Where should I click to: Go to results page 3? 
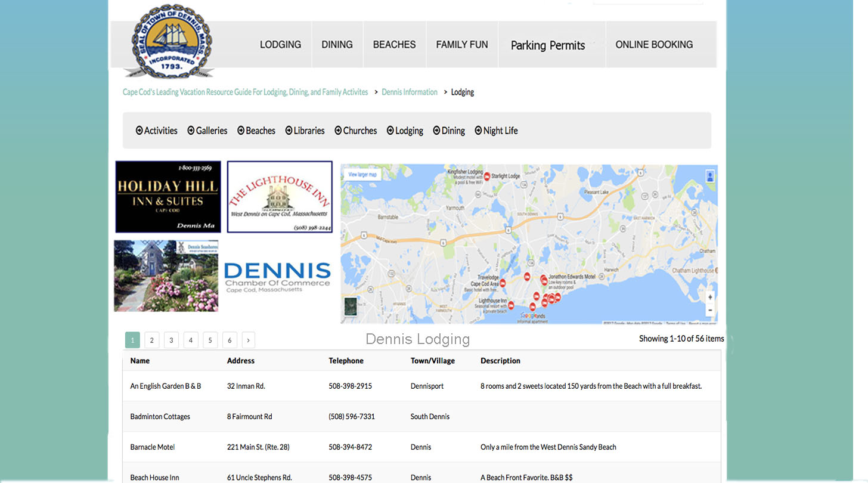tap(171, 340)
